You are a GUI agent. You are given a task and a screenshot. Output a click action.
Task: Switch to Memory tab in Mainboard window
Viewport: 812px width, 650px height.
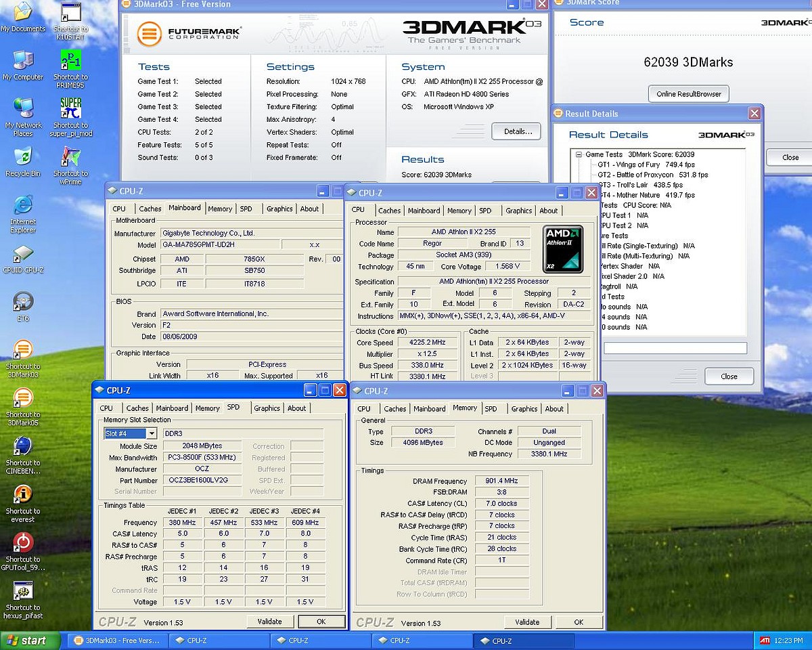(220, 209)
